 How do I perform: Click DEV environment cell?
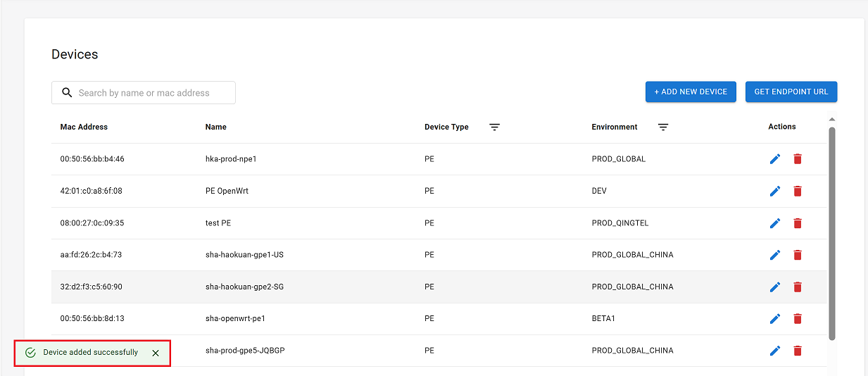pyautogui.click(x=599, y=191)
